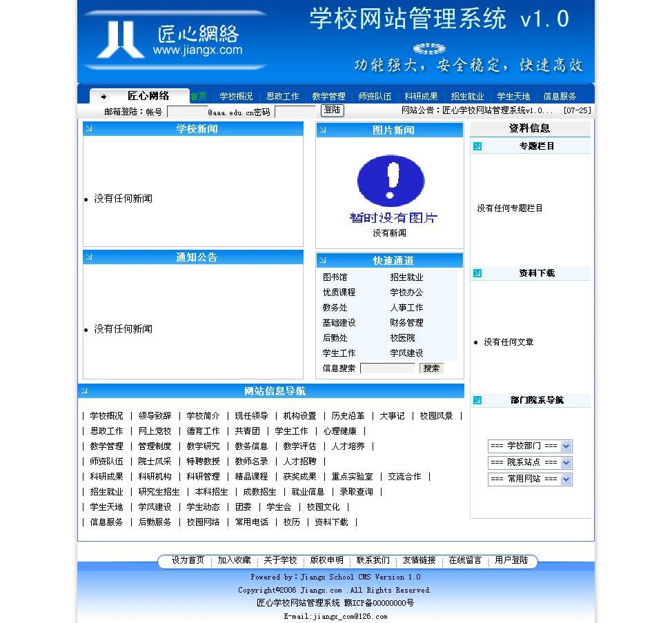Open 录取查询 in site navigation

(x=357, y=491)
